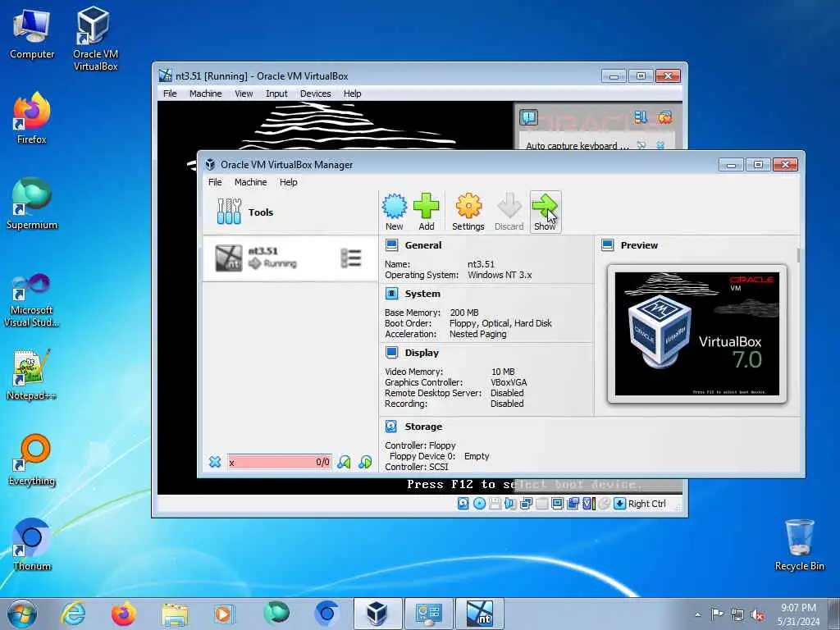Screen dimensions: 840x630
Task: Click the Add machine green plus icon
Action: point(427,212)
